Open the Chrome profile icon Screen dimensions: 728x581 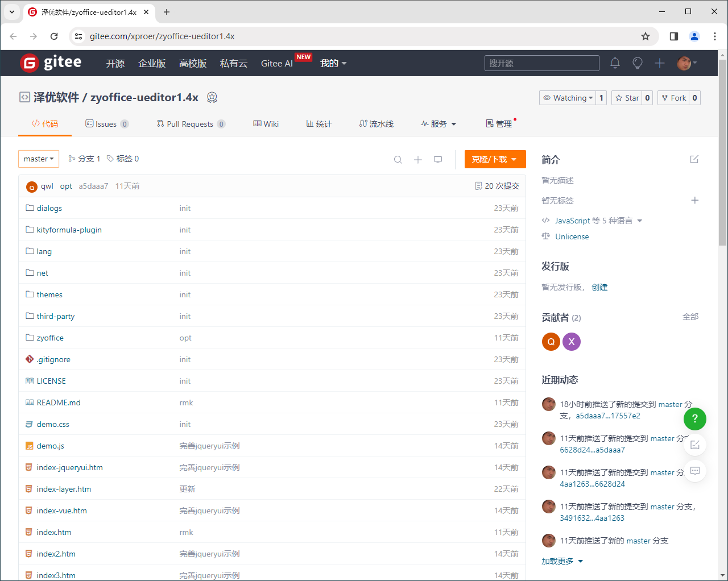694,36
